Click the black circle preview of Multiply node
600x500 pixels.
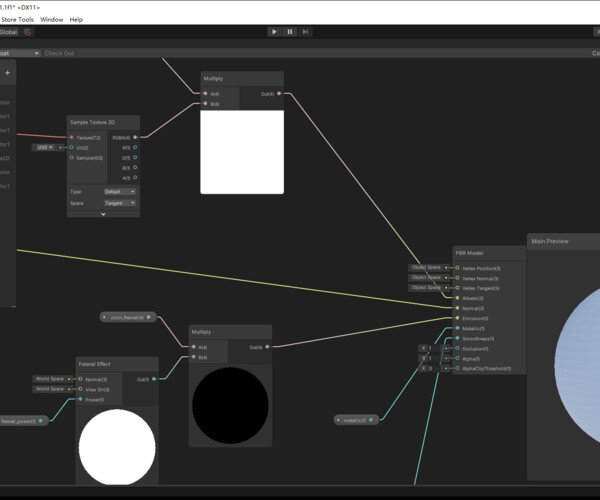(x=230, y=406)
